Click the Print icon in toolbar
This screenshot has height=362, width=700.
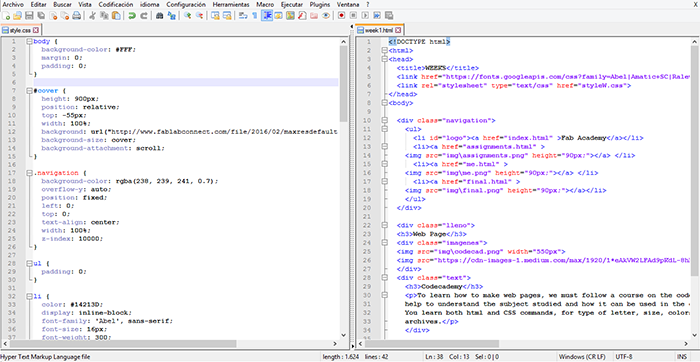[76, 16]
